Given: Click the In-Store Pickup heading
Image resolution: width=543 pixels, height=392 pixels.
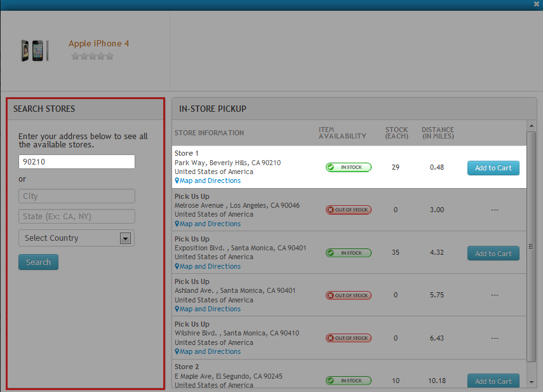Looking at the screenshot, I should [213, 109].
